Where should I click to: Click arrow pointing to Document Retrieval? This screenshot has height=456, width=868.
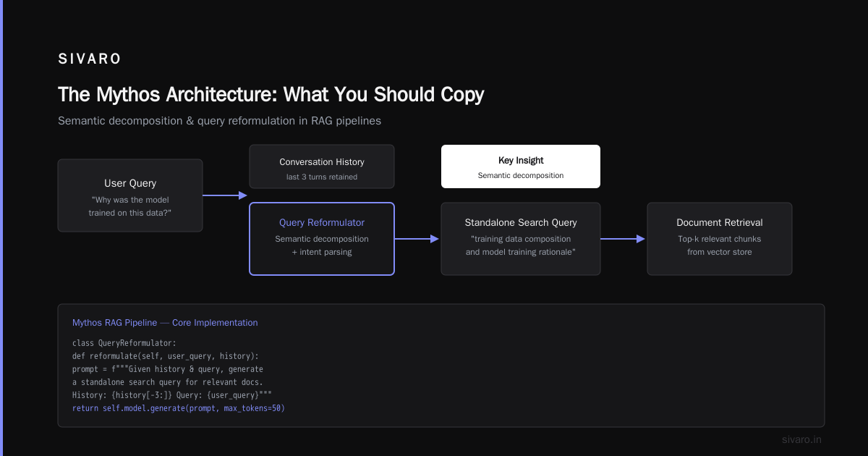pos(623,239)
